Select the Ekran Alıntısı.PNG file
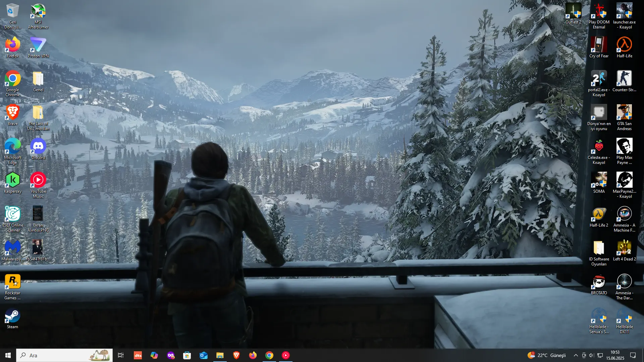The width and height of the screenshot is (644, 362). point(38,219)
